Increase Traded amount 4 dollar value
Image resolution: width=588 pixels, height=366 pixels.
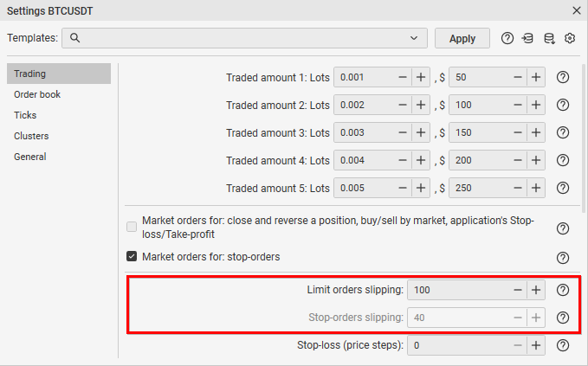click(x=536, y=160)
